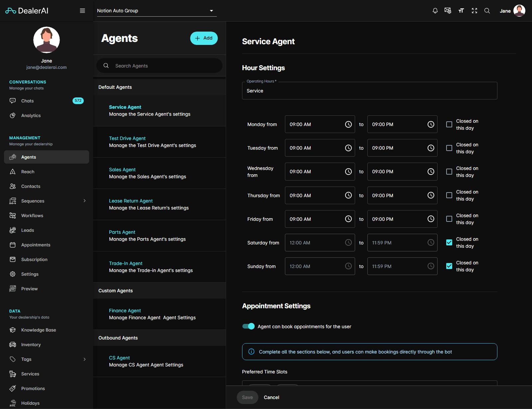Click the DealerAI logo
This screenshot has height=409, width=532.
pyautogui.click(x=27, y=11)
